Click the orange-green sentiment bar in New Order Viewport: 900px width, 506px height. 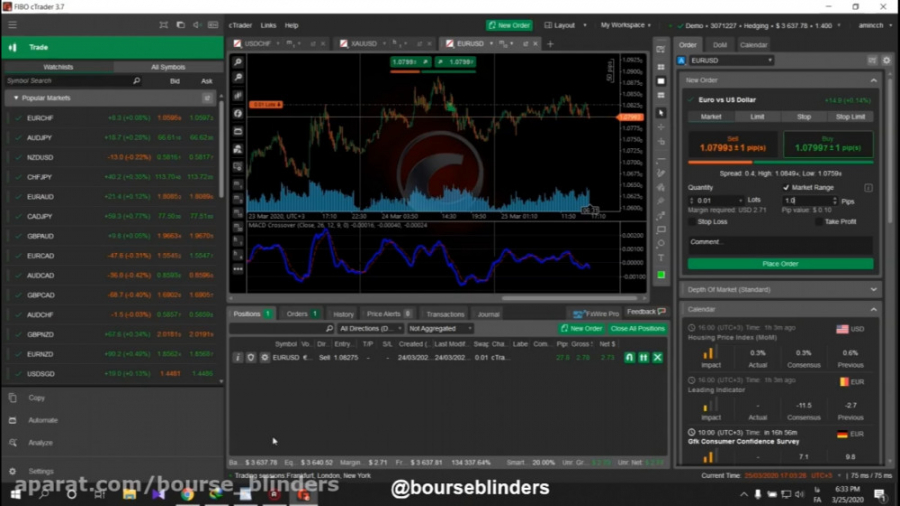pyautogui.click(x=781, y=162)
